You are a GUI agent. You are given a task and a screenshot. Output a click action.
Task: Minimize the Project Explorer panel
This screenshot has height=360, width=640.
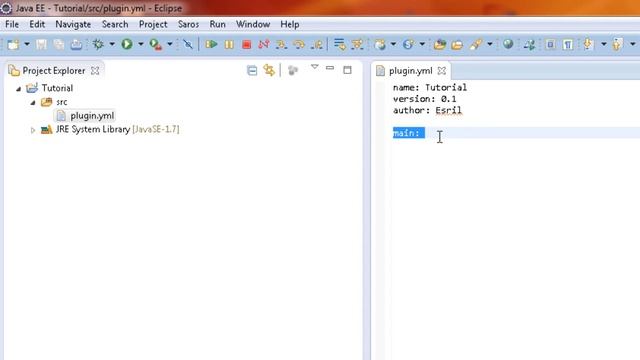click(330, 68)
